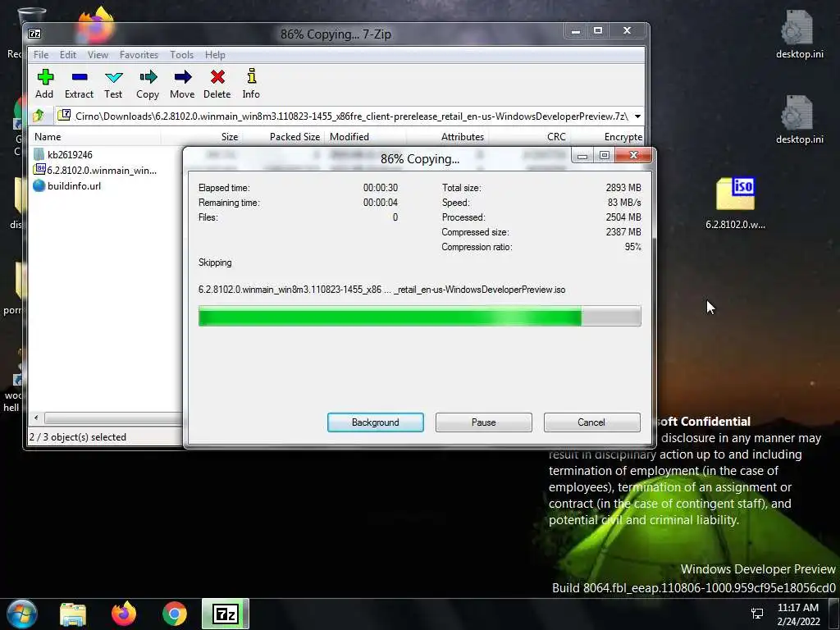Click the Delete toolbar icon
Viewport: 840px width, 630px height.
(217, 84)
